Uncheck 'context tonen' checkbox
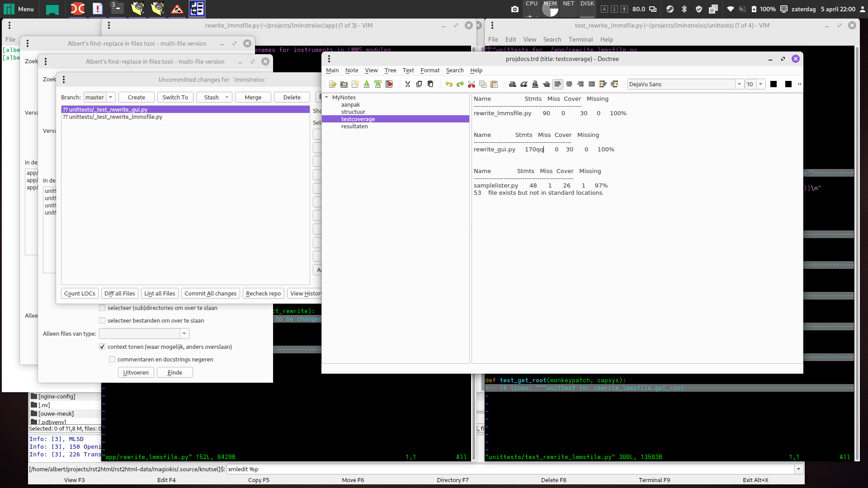 [x=102, y=347]
